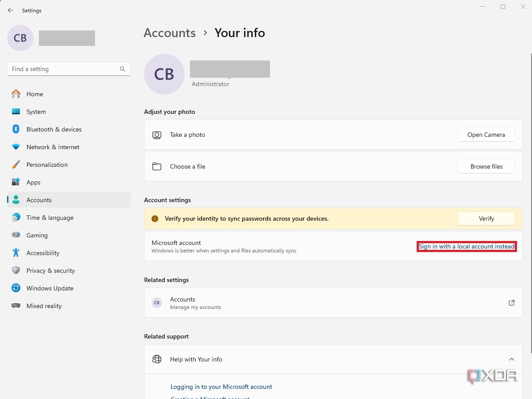The height and width of the screenshot is (399, 532).
Task: Click the Home icon in sidebar
Action: click(16, 94)
